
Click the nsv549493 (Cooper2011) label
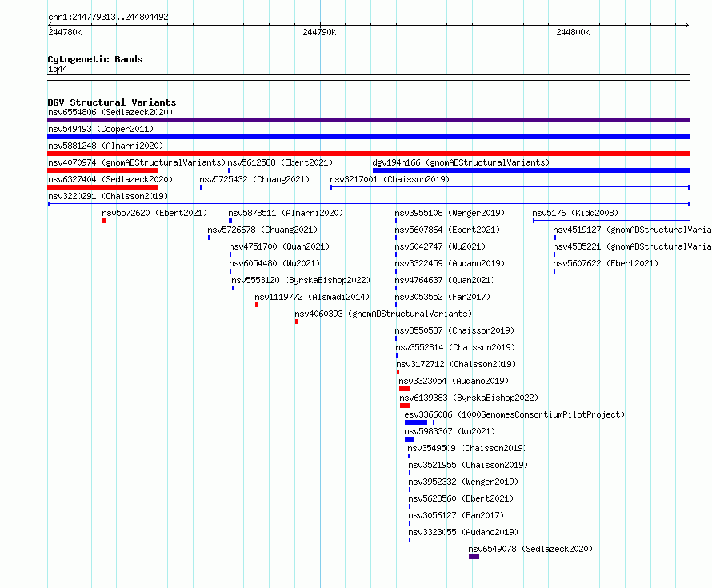point(101,129)
